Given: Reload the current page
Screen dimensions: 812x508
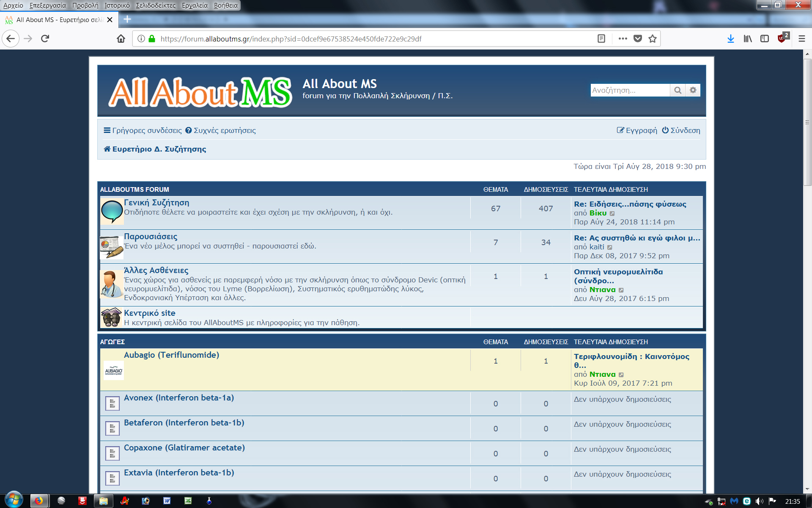Looking at the screenshot, I should 45,39.
